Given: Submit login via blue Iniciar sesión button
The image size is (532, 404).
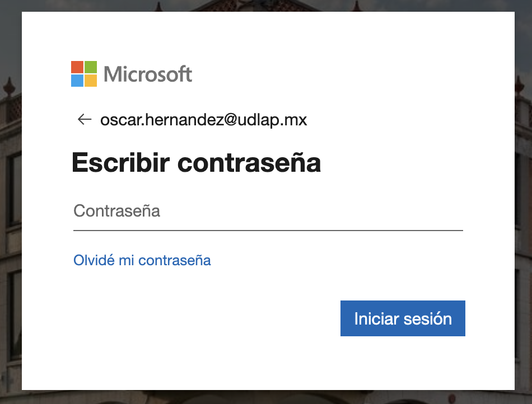Looking at the screenshot, I should pyautogui.click(x=403, y=318).
